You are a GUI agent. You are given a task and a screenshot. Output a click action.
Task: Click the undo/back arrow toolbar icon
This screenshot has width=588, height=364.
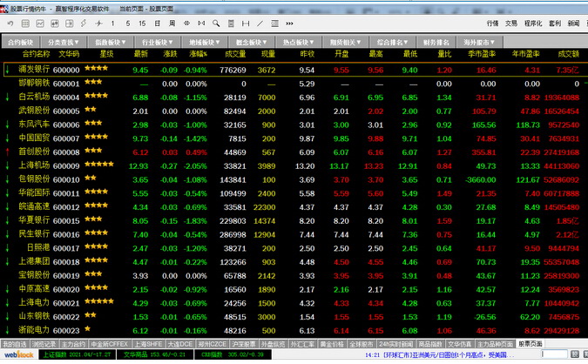(10, 24)
